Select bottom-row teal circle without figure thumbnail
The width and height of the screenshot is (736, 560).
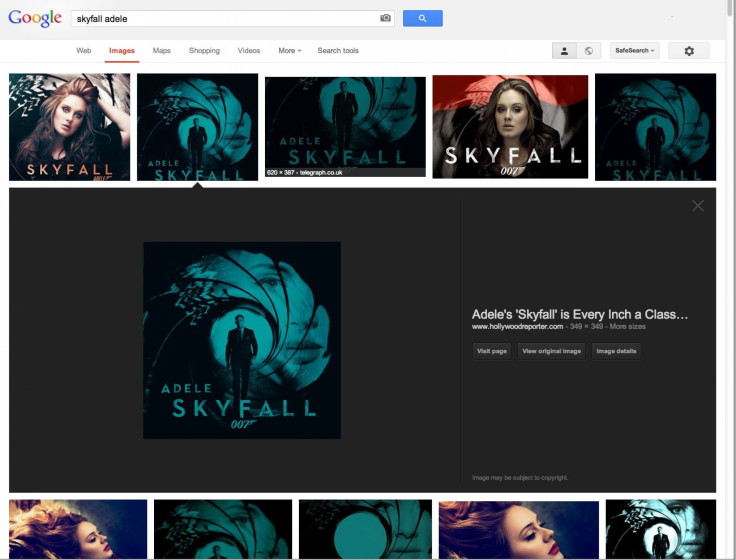365,529
